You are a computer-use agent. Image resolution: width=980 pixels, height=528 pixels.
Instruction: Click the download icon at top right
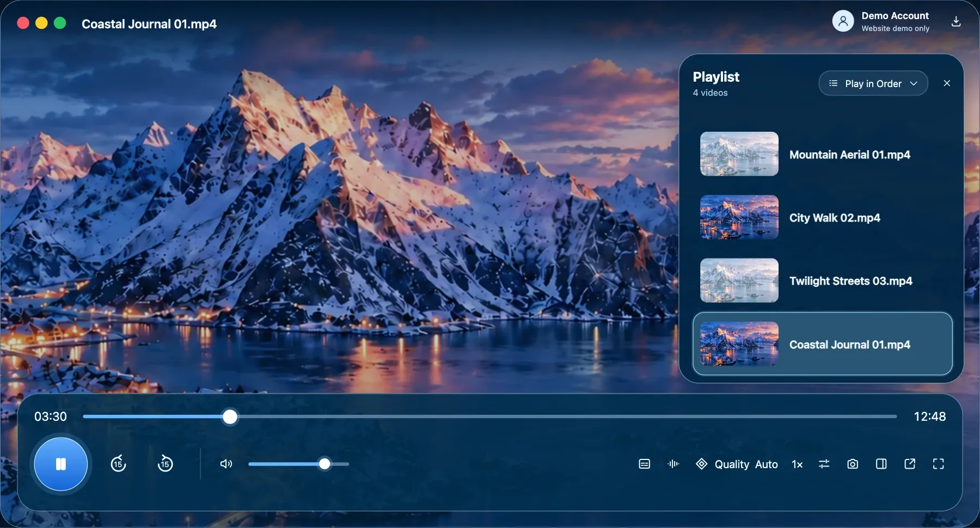point(956,21)
